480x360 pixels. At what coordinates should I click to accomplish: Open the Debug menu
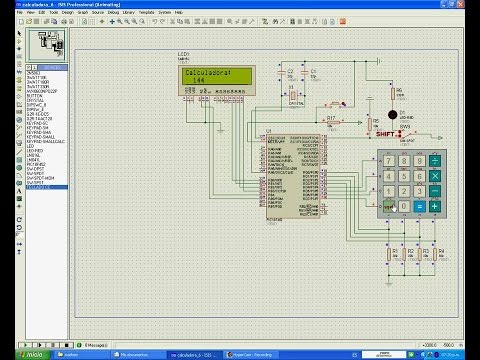[113, 12]
